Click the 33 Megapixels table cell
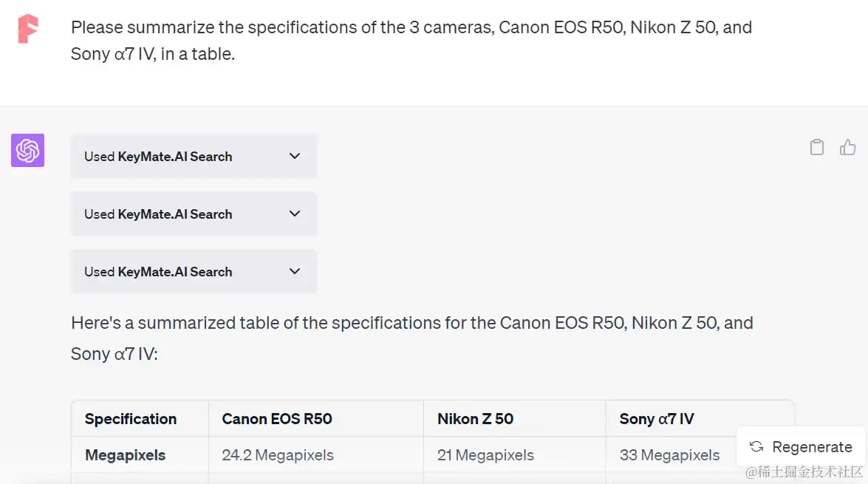 click(x=669, y=455)
